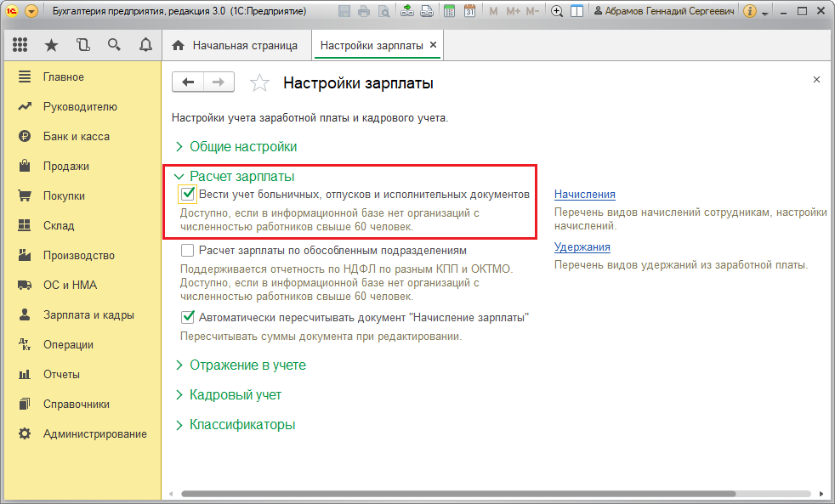Screen dimensions: 835x504
Task: Click the horizontal scrollbar thumb
Action: click(458, 494)
